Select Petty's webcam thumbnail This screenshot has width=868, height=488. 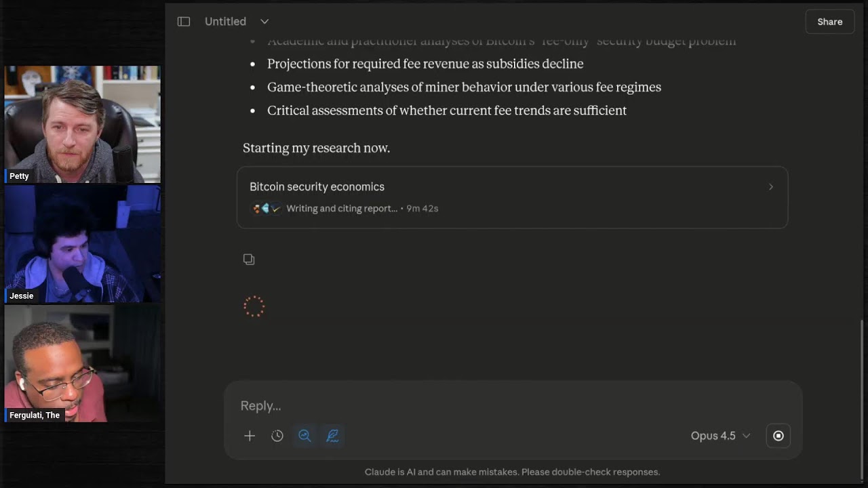(82, 124)
